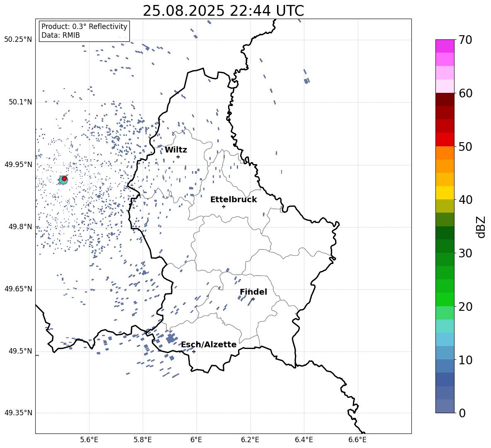
Task: Click the red radar site marker dot
Action: (x=64, y=179)
